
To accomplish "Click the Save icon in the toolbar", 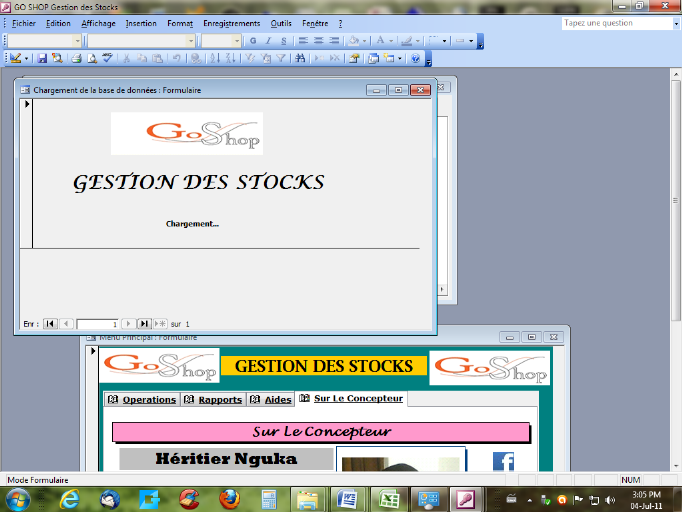I will (x=43, y=59).
